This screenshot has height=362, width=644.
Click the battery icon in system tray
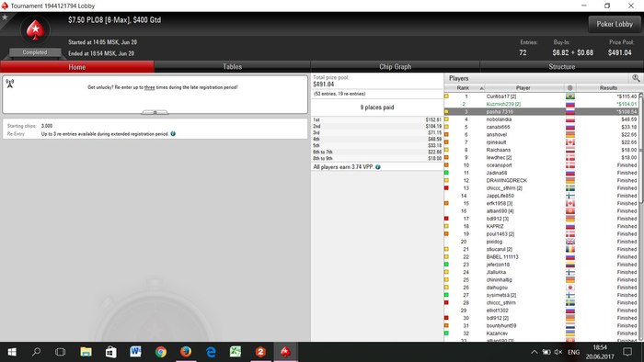click(546, 352)
